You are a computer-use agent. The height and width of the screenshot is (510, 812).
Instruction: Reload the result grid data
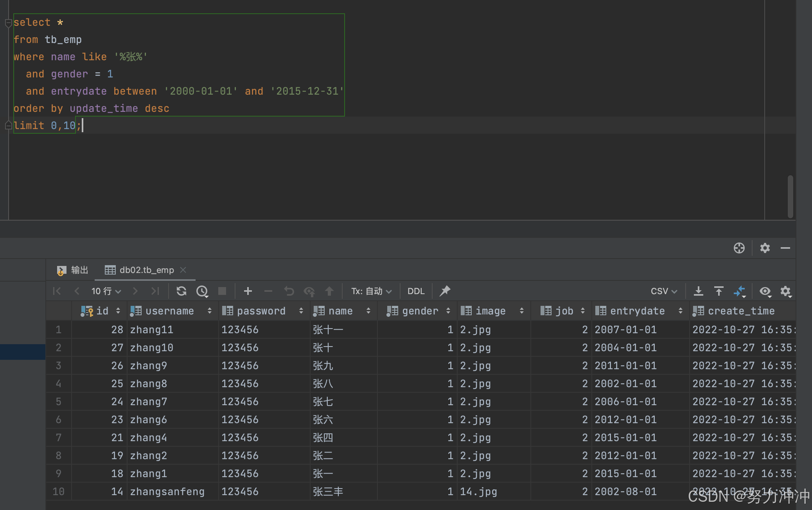181,291
